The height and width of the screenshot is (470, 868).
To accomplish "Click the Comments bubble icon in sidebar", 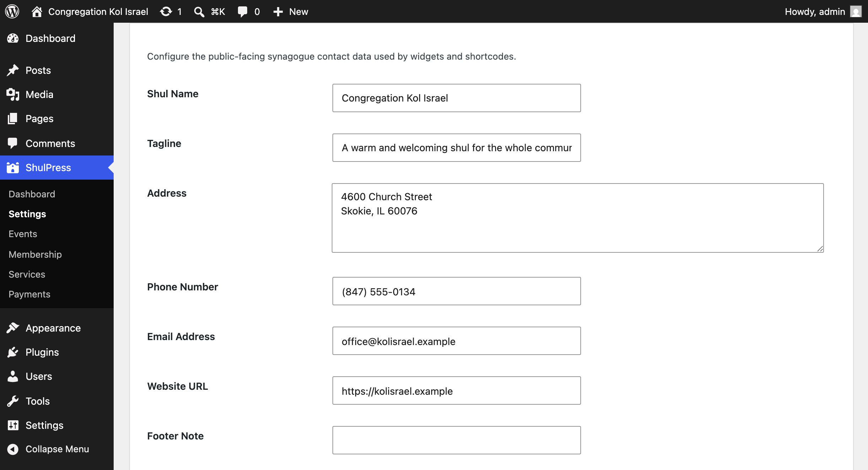I will (x=13, y=143).
